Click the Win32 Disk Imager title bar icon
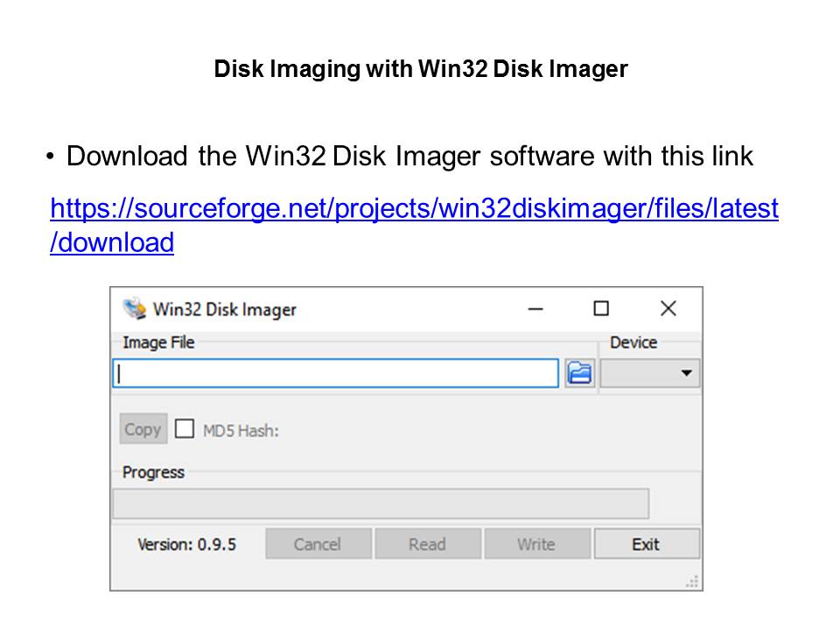 click(134, 309)
